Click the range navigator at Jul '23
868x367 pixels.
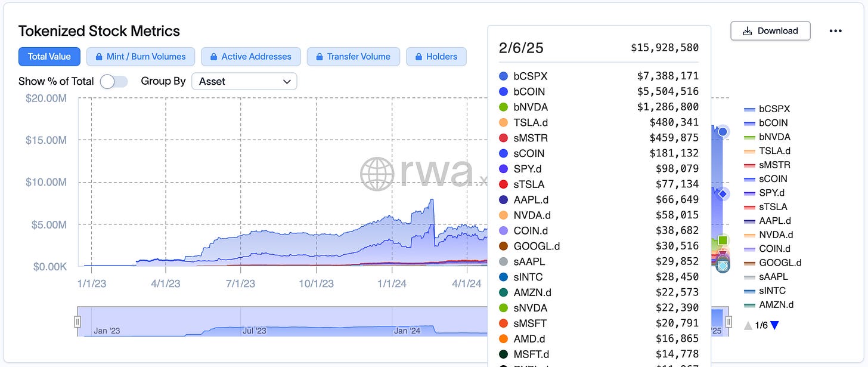[x=255, y=330]
